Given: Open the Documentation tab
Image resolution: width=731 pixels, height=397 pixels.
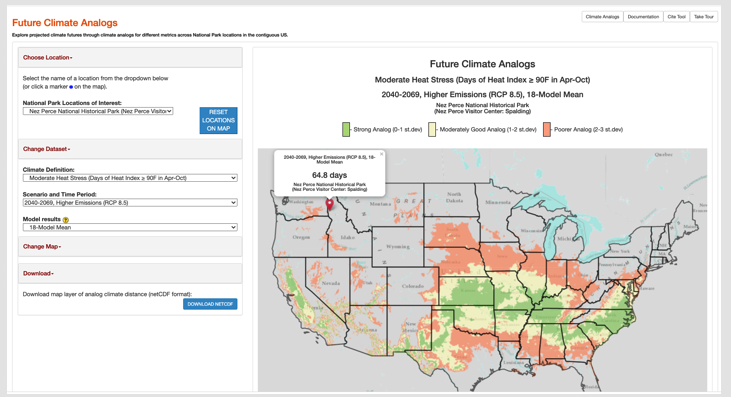Looking at the screenshot, I should (643, 17).
